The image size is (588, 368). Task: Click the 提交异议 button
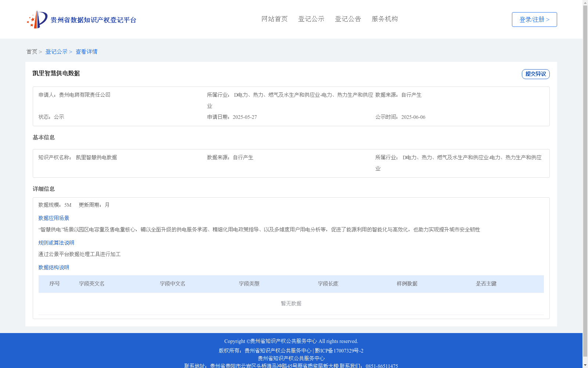point(535,74)
